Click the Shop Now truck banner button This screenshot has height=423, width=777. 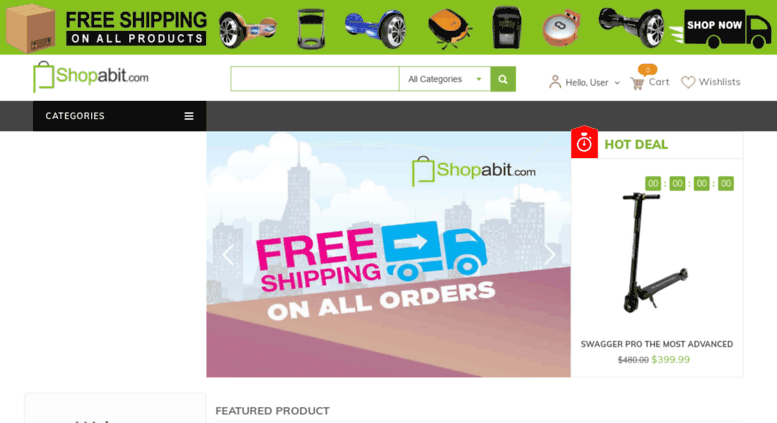(721, 28)
